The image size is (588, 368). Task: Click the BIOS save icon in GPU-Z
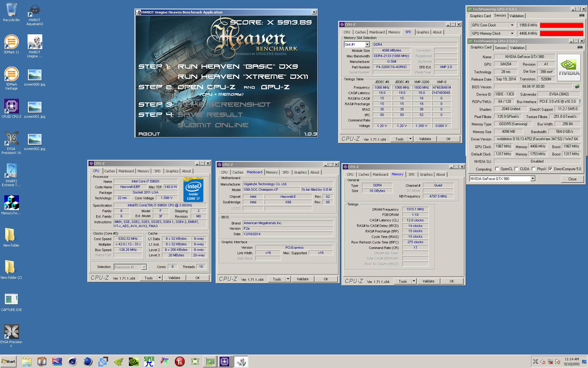[577, 86]
